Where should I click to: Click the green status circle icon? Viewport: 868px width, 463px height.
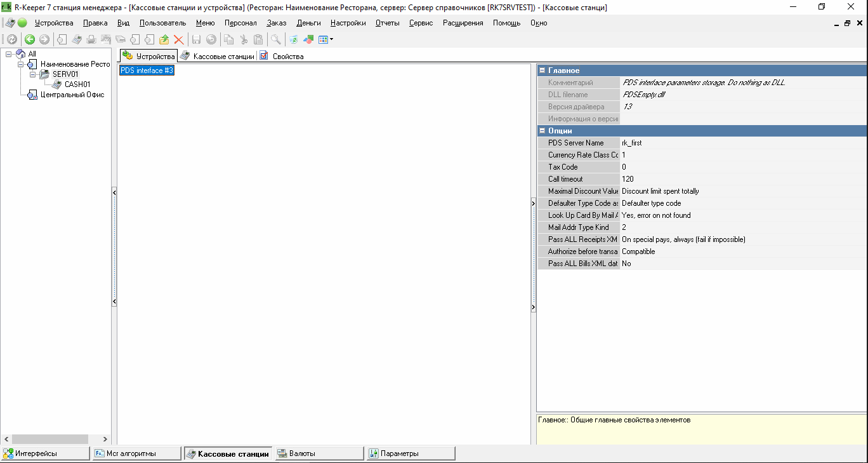(22, 23)
